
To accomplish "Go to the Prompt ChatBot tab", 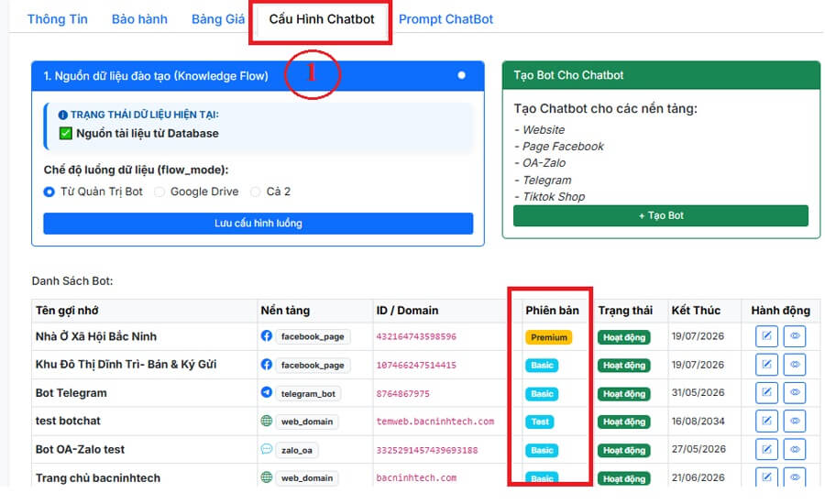I will click(445, 19).
